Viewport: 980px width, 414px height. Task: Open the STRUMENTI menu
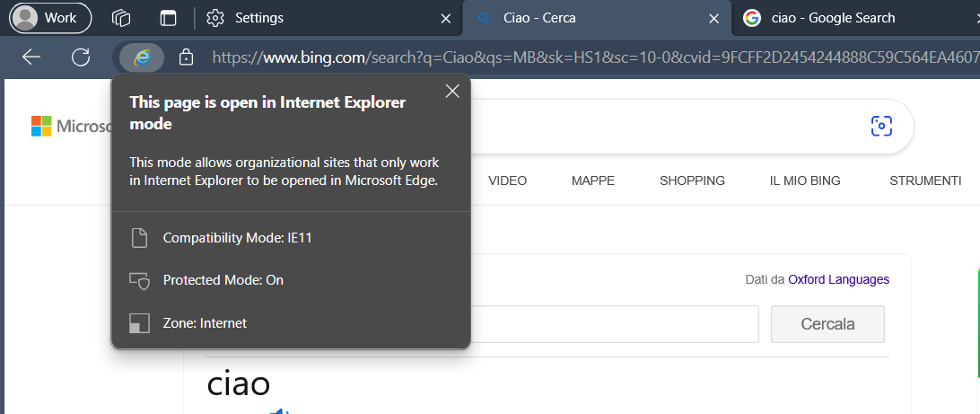(925, 181)
